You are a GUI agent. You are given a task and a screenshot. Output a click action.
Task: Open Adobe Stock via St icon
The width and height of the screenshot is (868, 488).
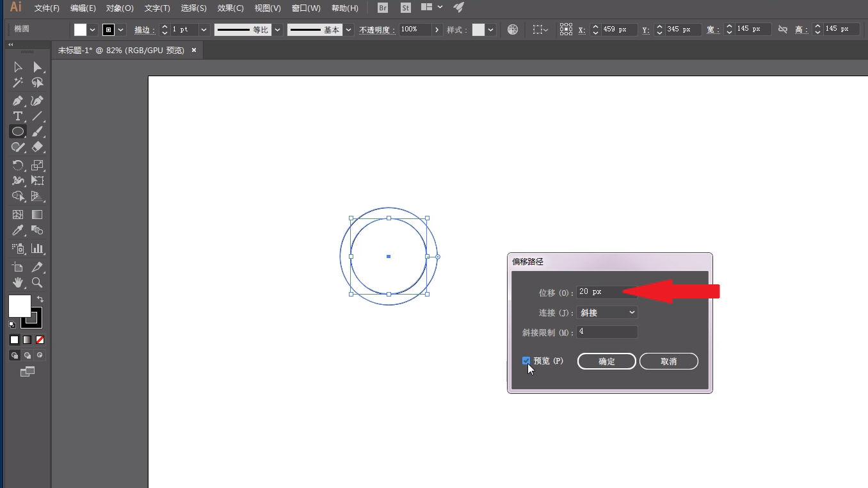[405, 8]
